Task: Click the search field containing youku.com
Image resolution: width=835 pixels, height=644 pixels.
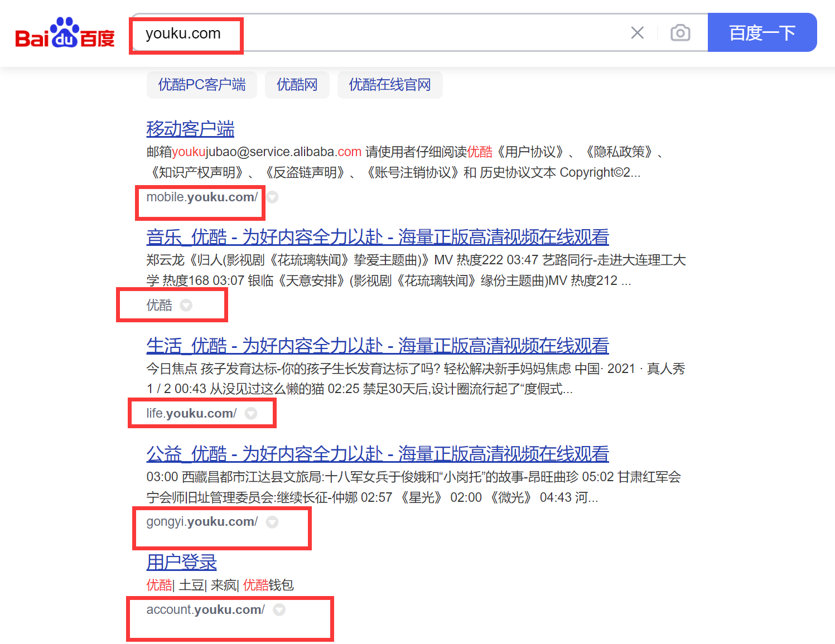Action: (x=379, y=33)
